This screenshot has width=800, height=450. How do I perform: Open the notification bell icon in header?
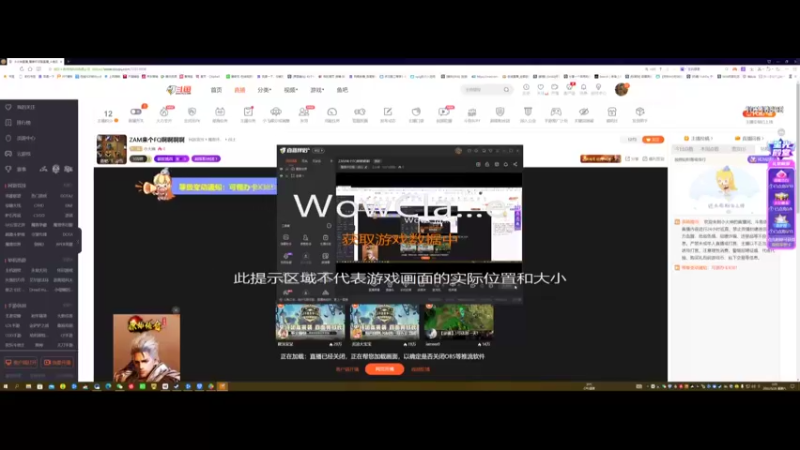583,88
